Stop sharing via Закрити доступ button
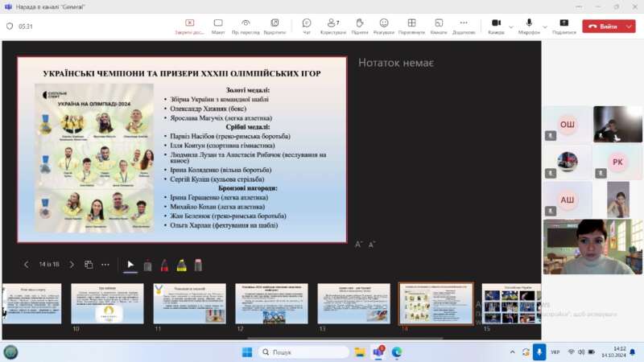644x362 pixels. [x=189, y=26]
